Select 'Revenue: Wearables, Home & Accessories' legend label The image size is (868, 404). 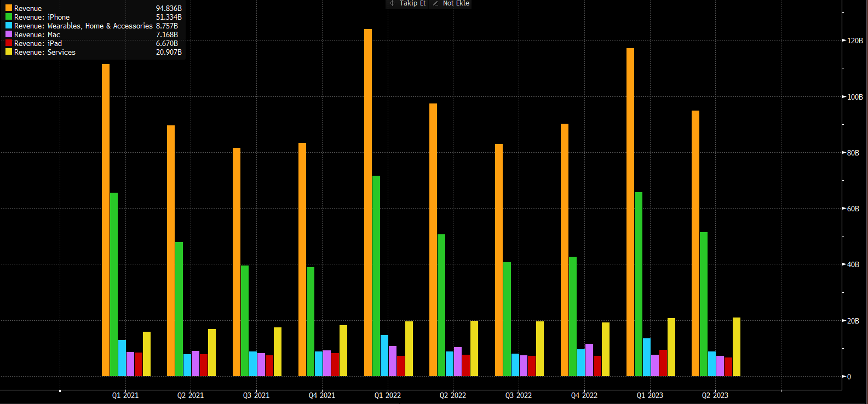pos(83,26)
